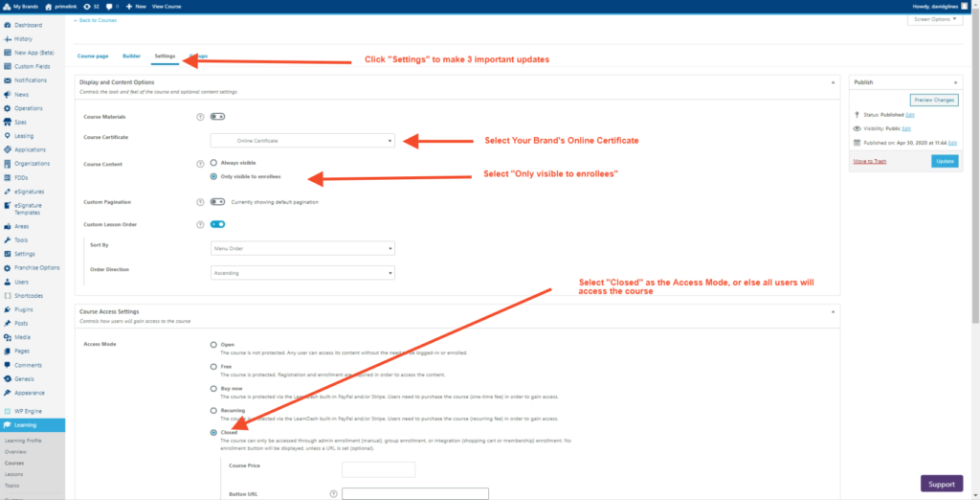Open the Operations gear icon
The width and height of the screenshot is (980, 500).
8,108
